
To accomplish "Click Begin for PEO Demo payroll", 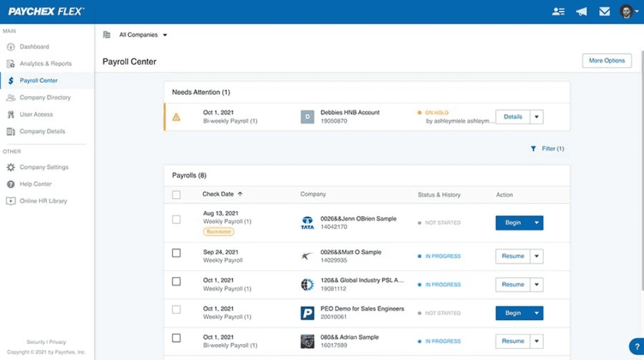I will pyautogui.click(x=512, y=313).
